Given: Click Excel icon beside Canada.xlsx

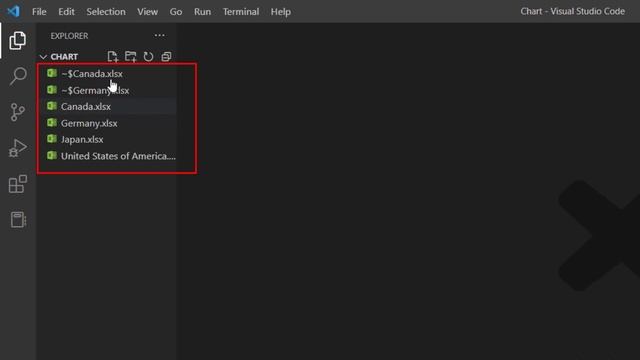Looking at the screenshot, I should pos(52,106).
